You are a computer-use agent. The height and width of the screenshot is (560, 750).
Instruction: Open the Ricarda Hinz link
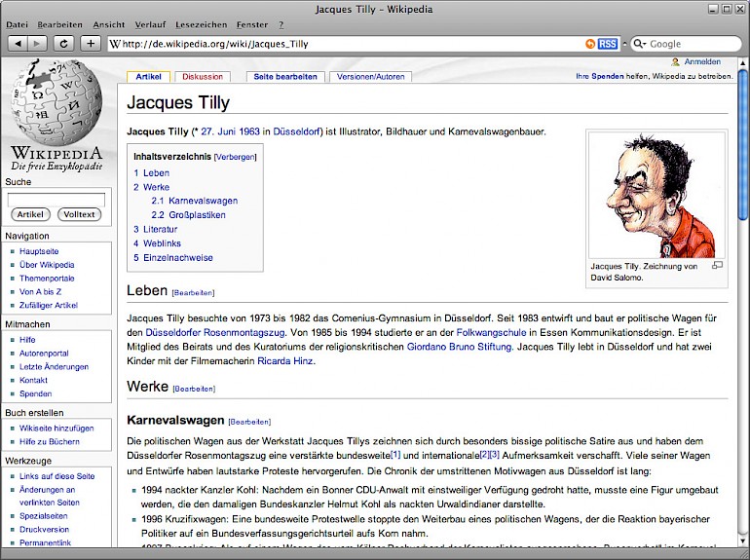(x=285, y=361)
